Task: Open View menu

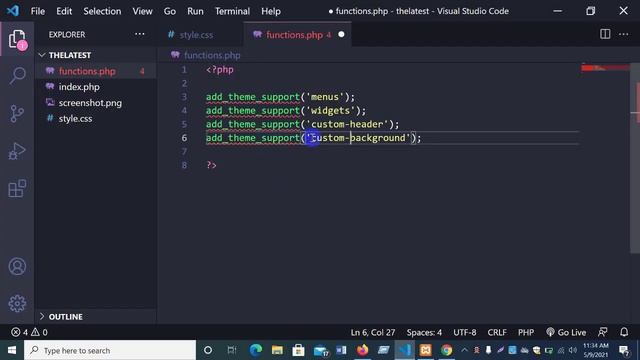Action: 142,11
